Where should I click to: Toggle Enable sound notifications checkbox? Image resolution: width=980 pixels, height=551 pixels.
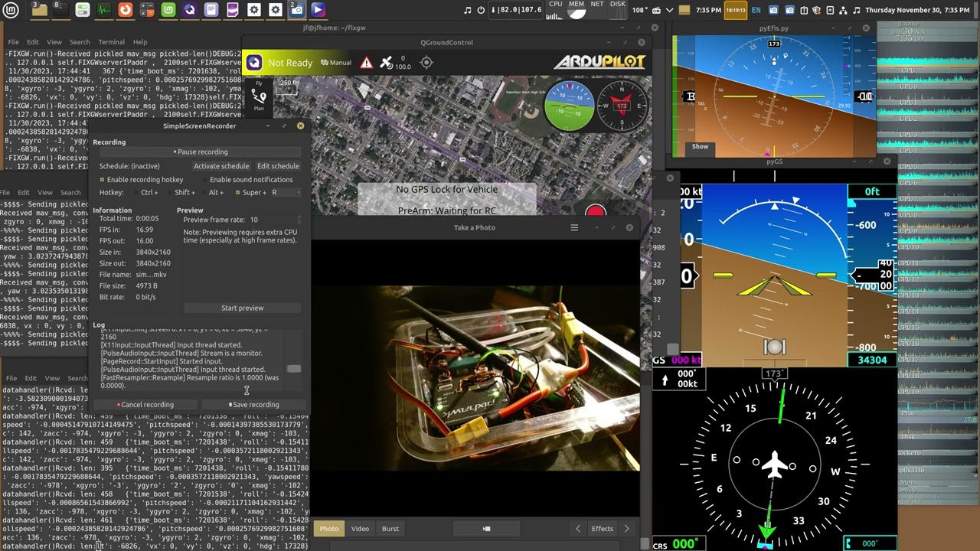click(204, 180)
